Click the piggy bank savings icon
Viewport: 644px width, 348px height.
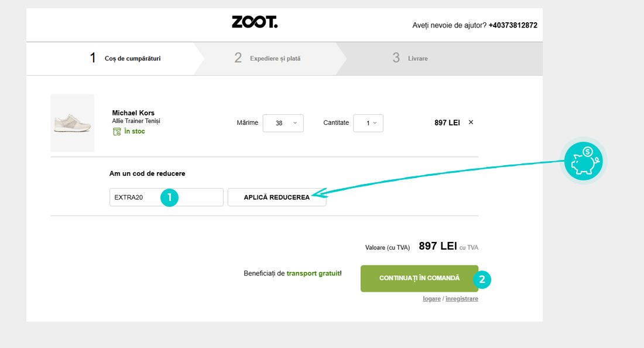click(583, 161)
